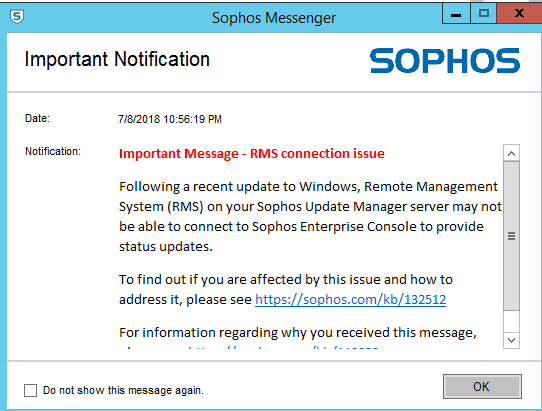Click the Sophos shield icon in title bar
The image size is (542, 411).
click(x=17, y=16)
